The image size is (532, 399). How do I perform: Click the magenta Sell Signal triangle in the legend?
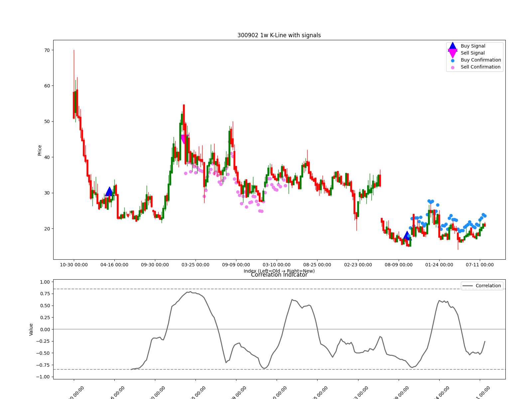(x=453, y=53)
